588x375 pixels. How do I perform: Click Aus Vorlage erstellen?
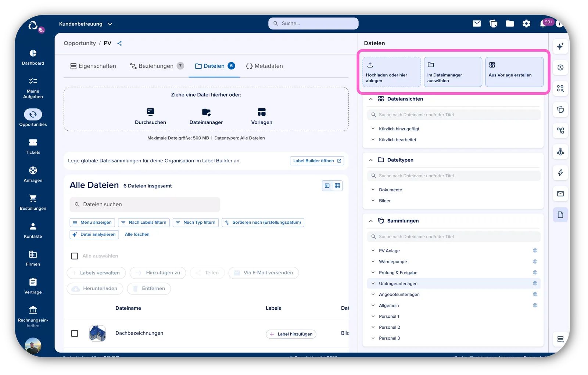tap(514, 72)
